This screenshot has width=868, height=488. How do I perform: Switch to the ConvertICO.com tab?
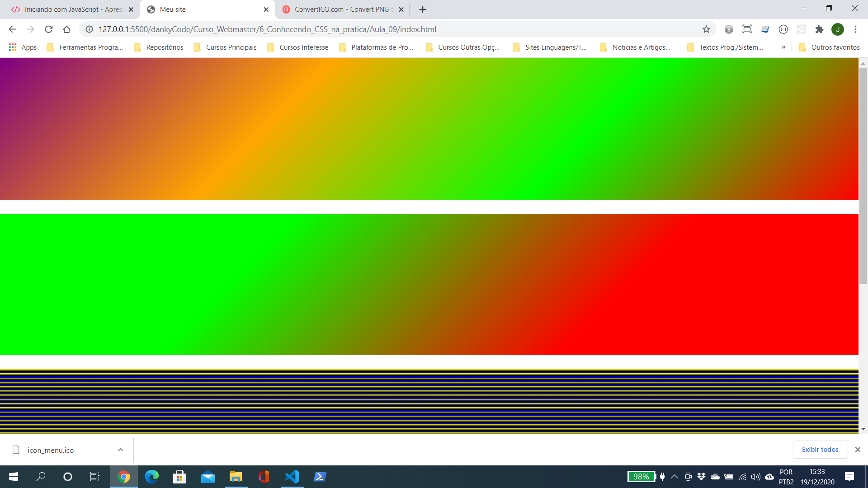(342, 9)
